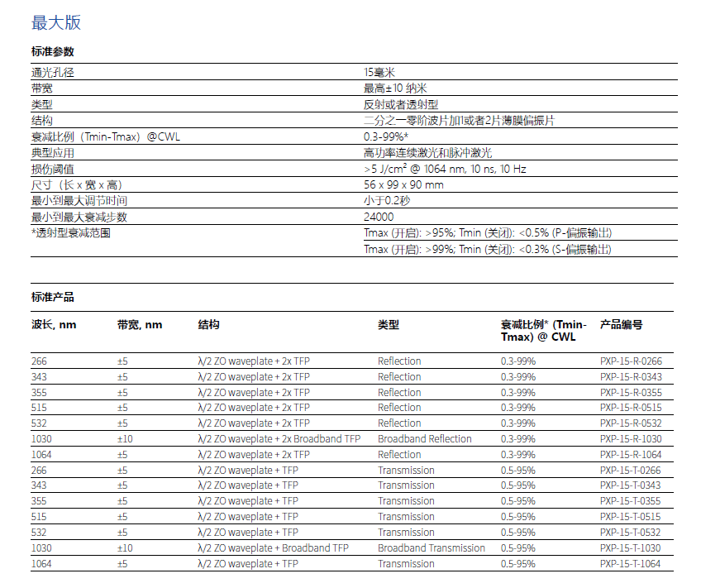Viewport: 701px width, 588px height.
Task: Click the ±10 bandwidth in PXP-15-T-1030 row
Action: click(x=125, y=548)
